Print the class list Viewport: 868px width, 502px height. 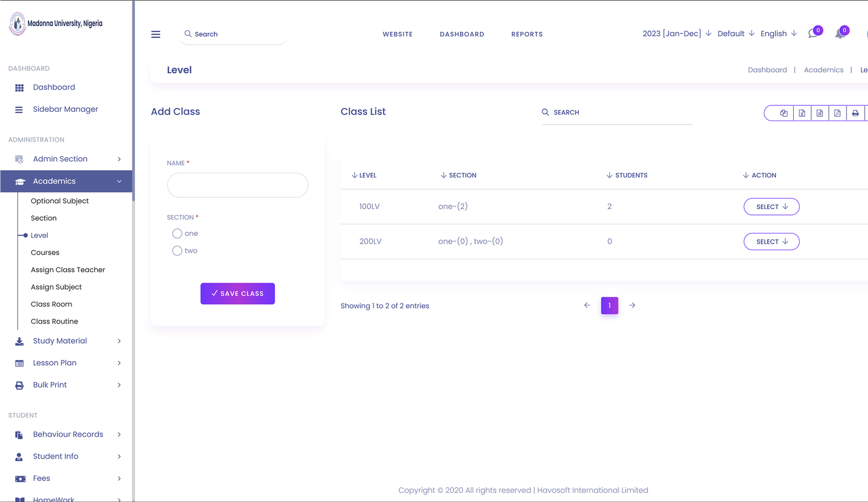[x=856, y=113]
